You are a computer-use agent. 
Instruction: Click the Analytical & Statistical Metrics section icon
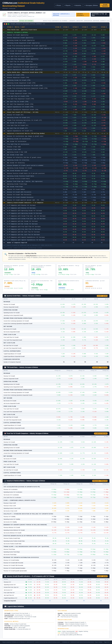[5, 480]
